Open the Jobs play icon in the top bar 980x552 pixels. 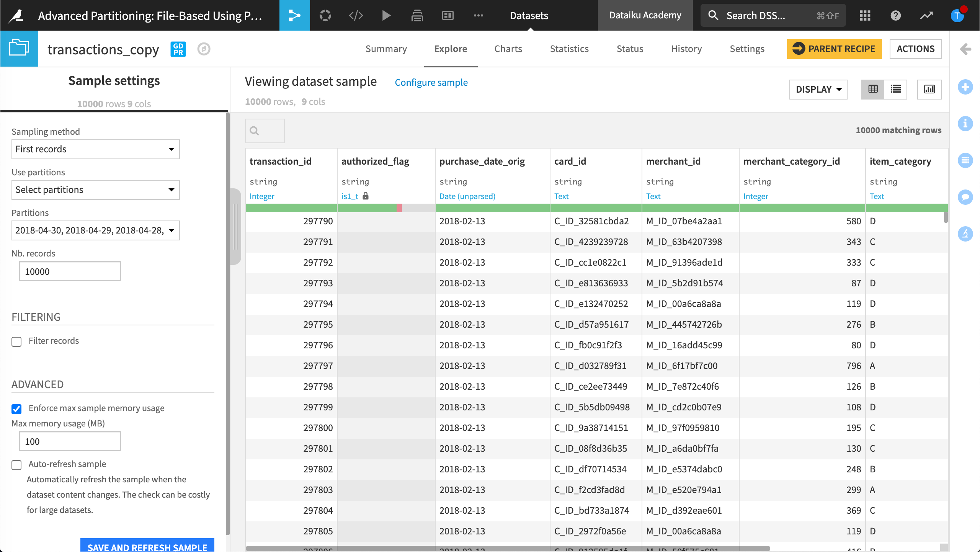pyautogui.click(x=386, y=15)
